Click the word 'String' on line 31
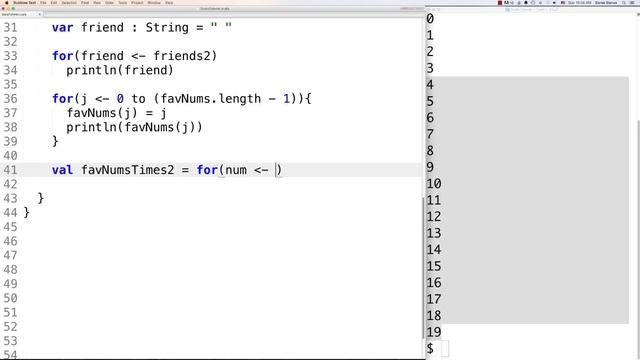 point(167,27)
